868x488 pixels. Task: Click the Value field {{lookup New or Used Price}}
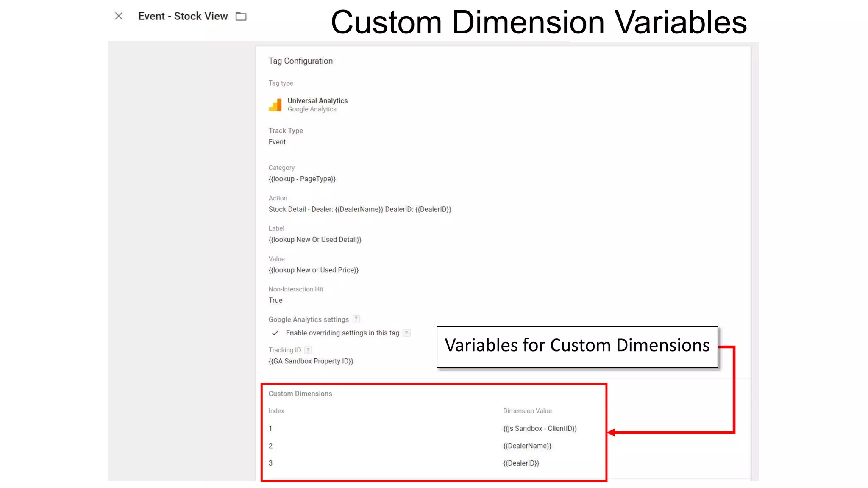tap(314, 270)
